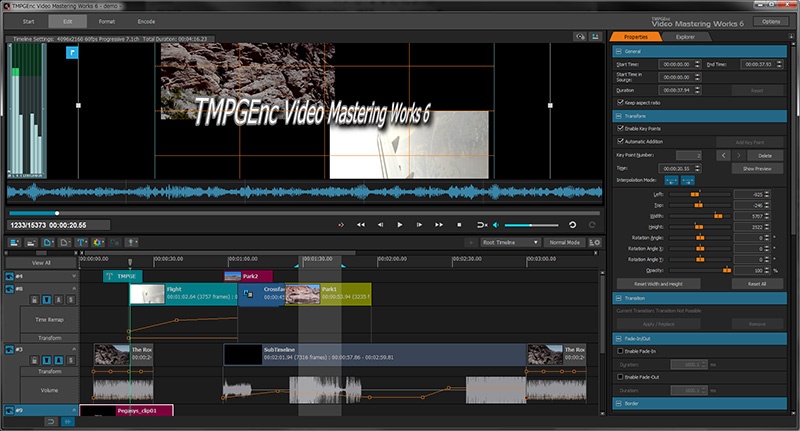Click the record marker icon in playback bar
Viewport: 800px width, 431px height.
(341, 225)
